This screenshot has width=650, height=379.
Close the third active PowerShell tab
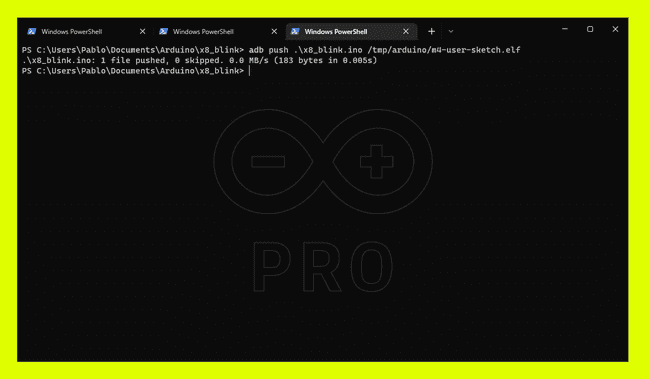click(x=406, y=32)
